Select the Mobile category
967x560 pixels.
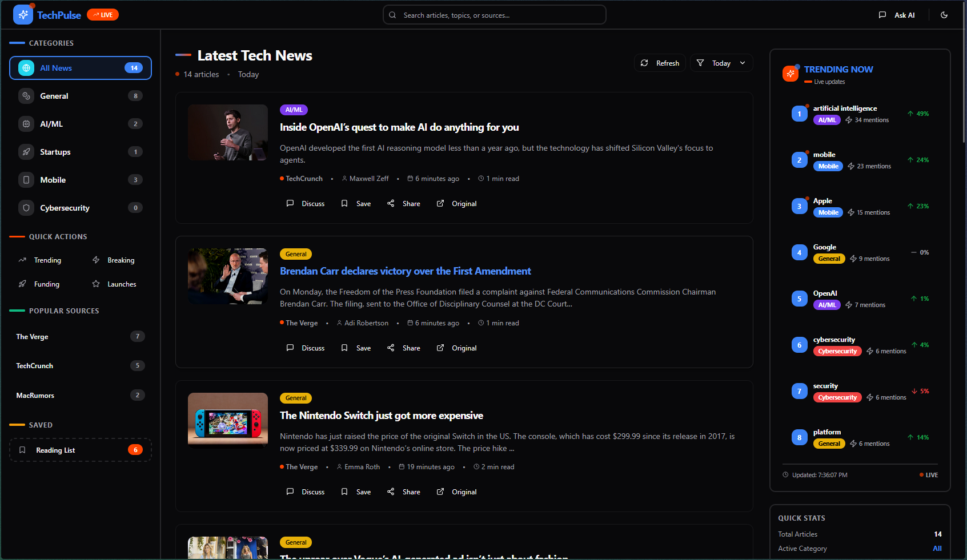coord(81,180)
